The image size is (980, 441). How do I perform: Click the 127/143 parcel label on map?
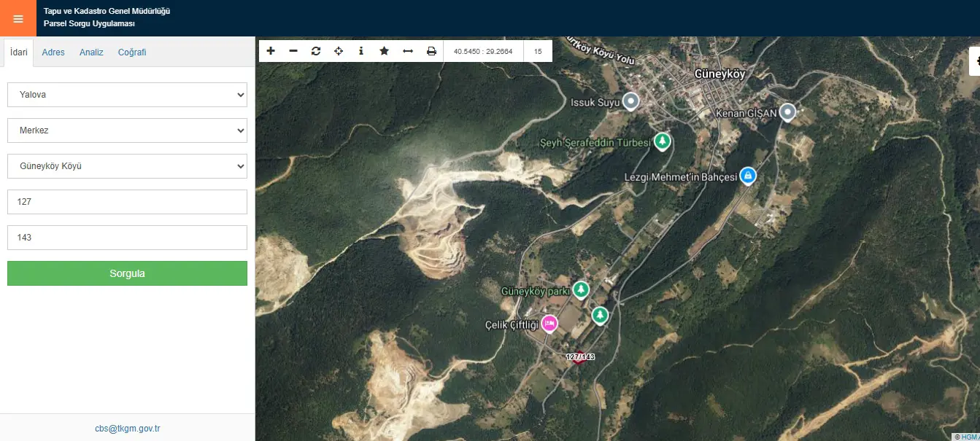581,357
